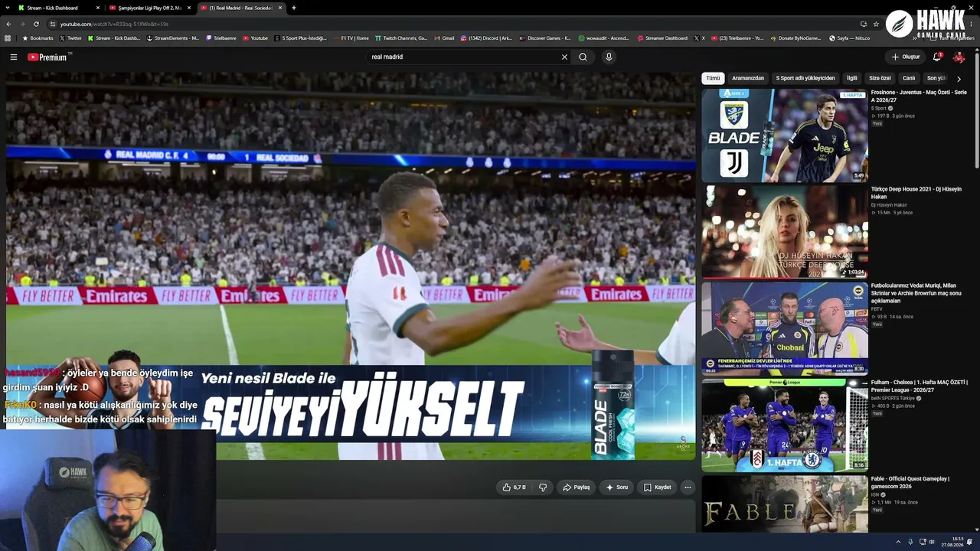Go to YouTube Premium home logo
Image resolution: width=980 pixels, height=551 pixels.
[47, 57]
